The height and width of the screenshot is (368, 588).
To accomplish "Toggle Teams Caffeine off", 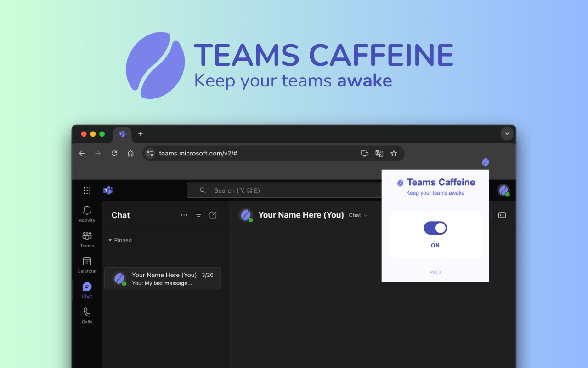I will (x=435, y=228).
